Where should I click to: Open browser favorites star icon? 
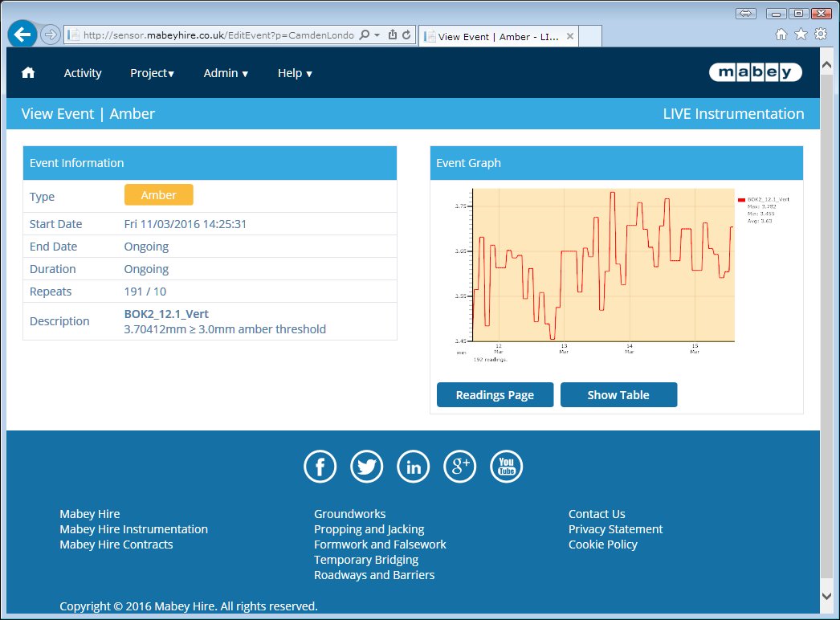[x=801, y=35]
